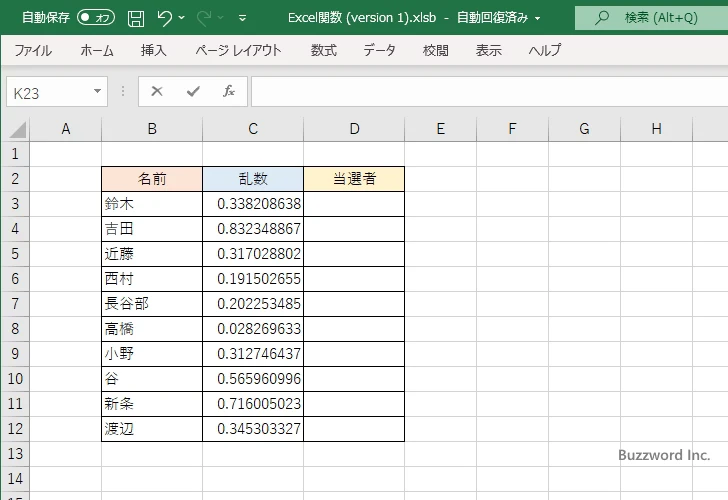Viewport: 728px width, 500px height.
Task: Click inside the formula bar input
Action: [490, 91]
